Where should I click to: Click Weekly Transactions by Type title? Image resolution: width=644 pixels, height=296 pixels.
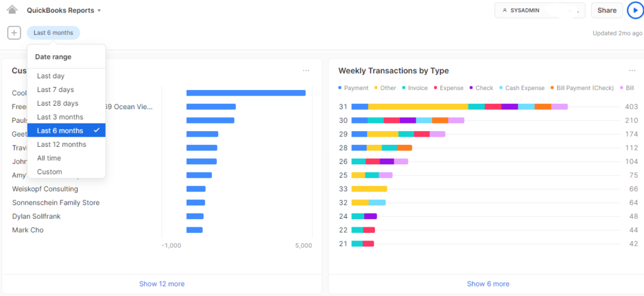point(394,71)
